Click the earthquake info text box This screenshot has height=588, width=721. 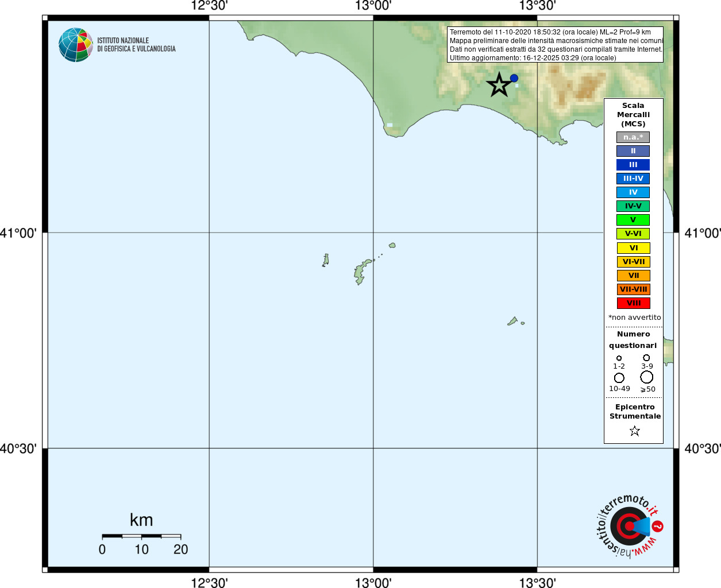point(555,45)
